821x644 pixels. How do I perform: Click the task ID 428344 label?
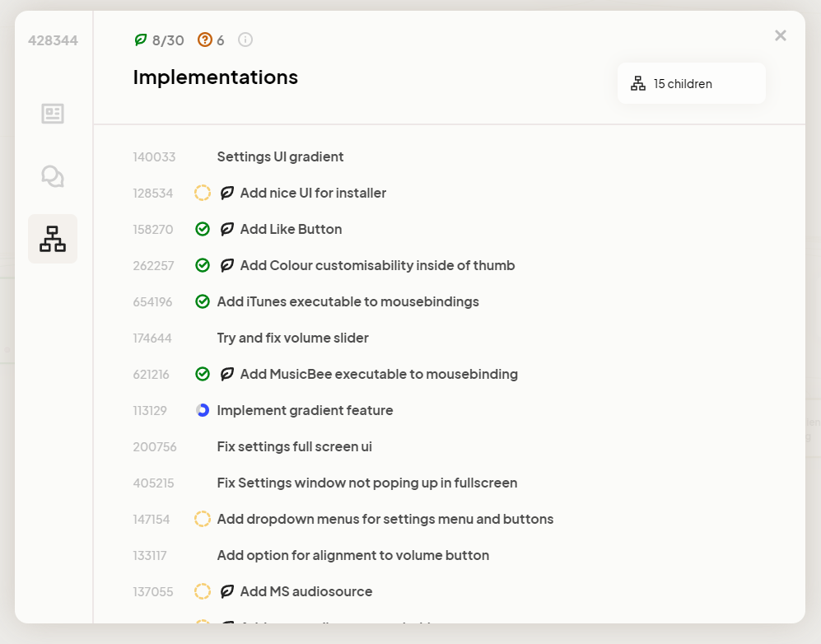(51, 40)
